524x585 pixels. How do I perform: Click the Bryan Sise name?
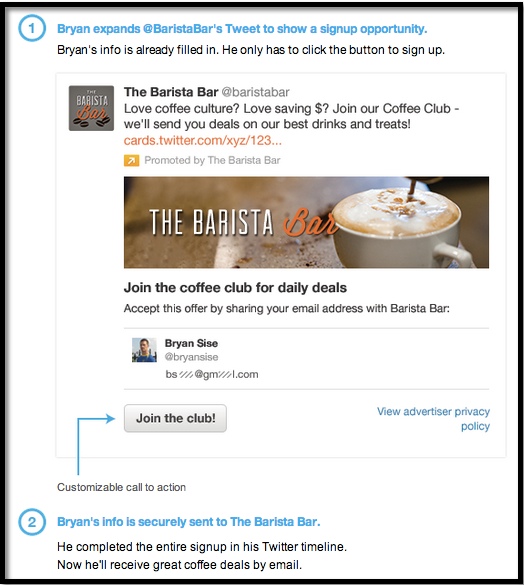tap(191, 343)
